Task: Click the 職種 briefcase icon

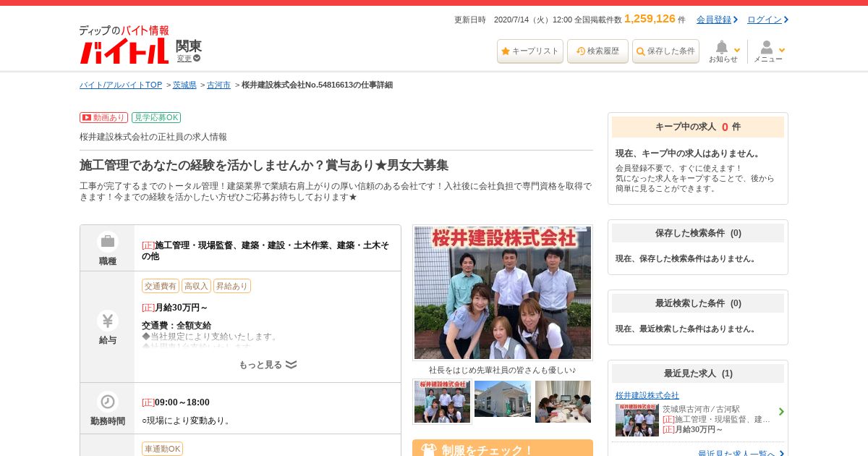Action: [x=107, y=242]
